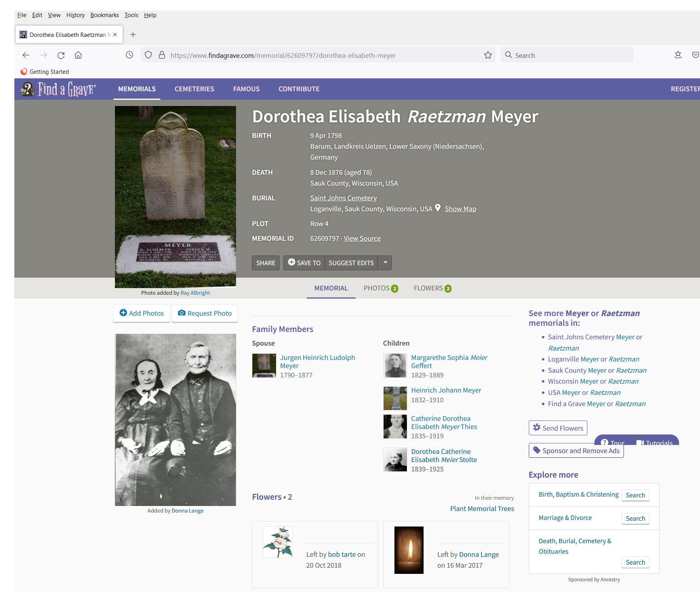Open the Help menu

pyautogui.click(x=150, y=15)
